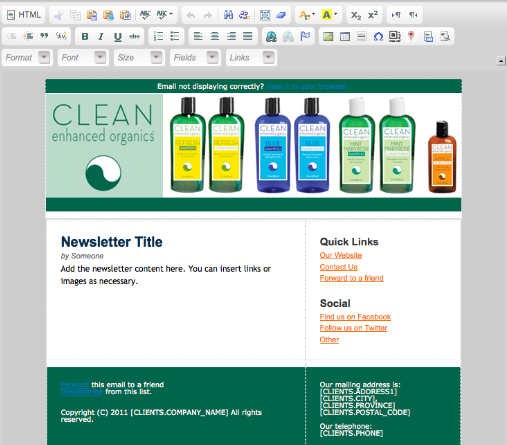Open the Font dropdown
The image size is (507, 445).
pyautogui.click(x=83, y=58)
